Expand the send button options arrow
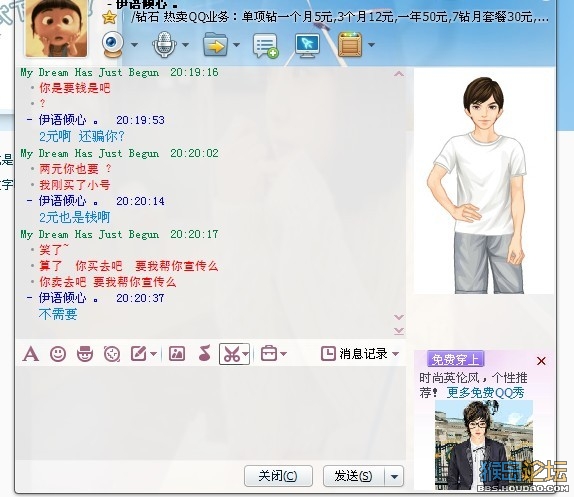Image resolution: width=574 pixels, height=497 pixels. coord(394,477)
